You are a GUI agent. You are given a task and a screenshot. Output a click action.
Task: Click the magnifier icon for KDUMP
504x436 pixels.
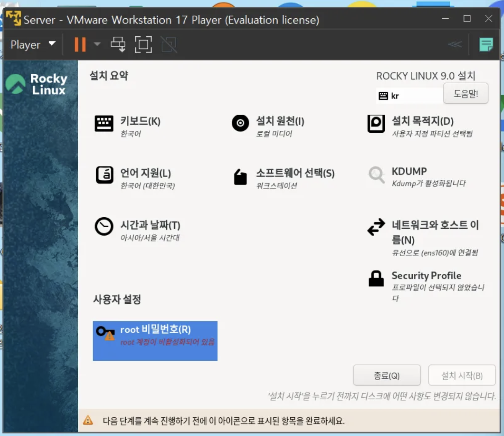[376, 175]
